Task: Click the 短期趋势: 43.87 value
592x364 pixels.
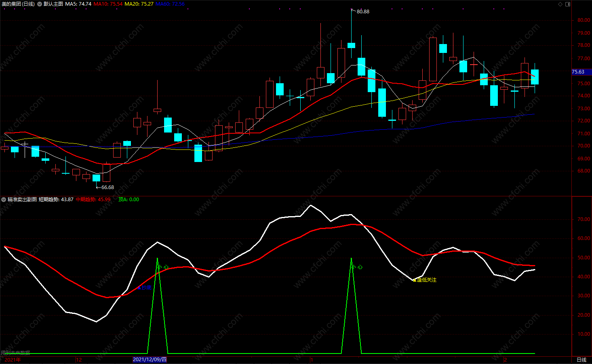Action: [x=56, y=200]
